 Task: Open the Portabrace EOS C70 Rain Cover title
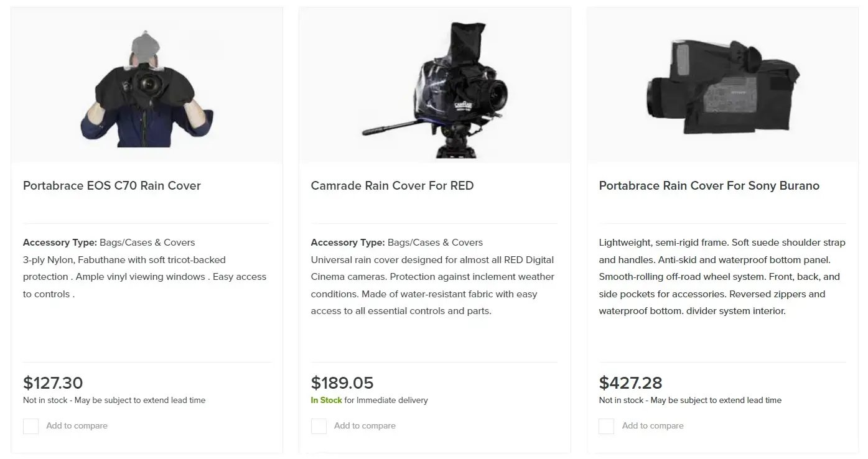[112, 185]
